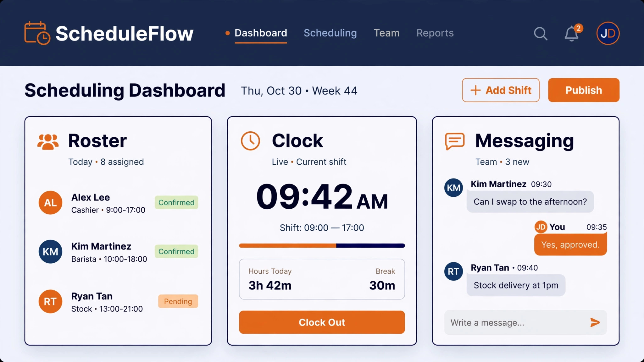Go to the Dashboard tab
Screen dimensions: 644x362
pyautogui.click(x=261, y=33)
